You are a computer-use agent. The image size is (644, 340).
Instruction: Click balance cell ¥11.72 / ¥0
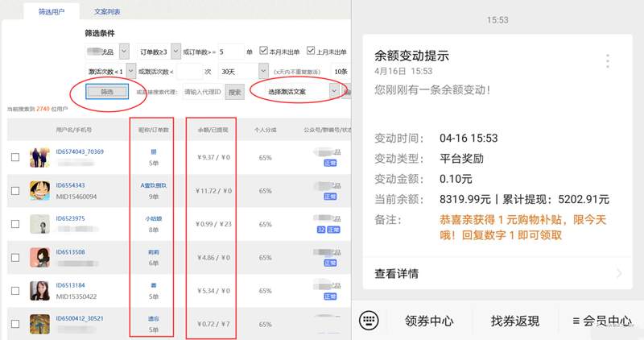[213, 191]
